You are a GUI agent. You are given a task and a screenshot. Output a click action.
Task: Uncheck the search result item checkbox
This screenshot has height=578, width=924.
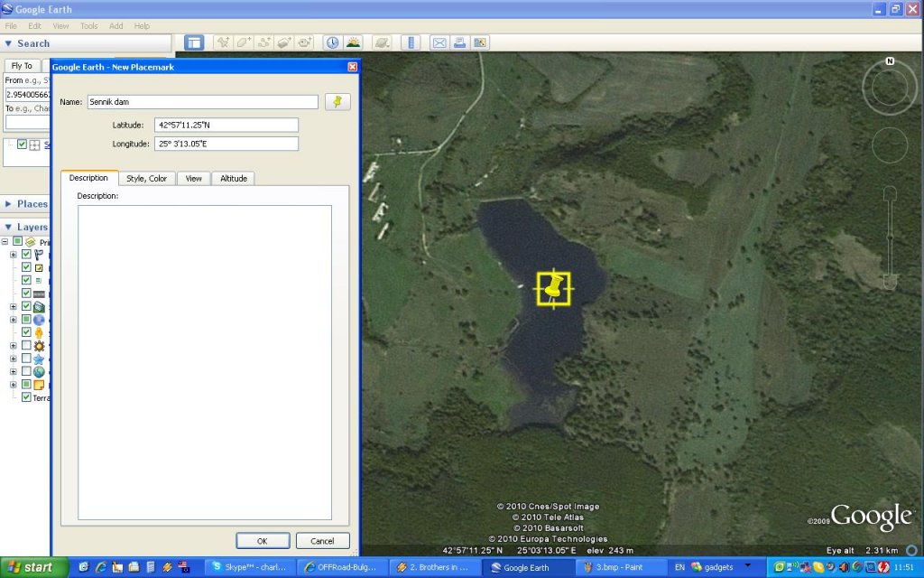pyautogui.click(x=23, y=144)
